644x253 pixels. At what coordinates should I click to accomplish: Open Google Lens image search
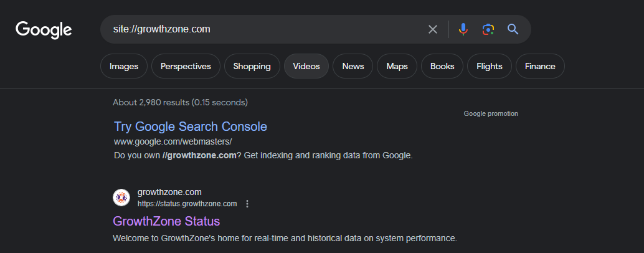[488, 29]
